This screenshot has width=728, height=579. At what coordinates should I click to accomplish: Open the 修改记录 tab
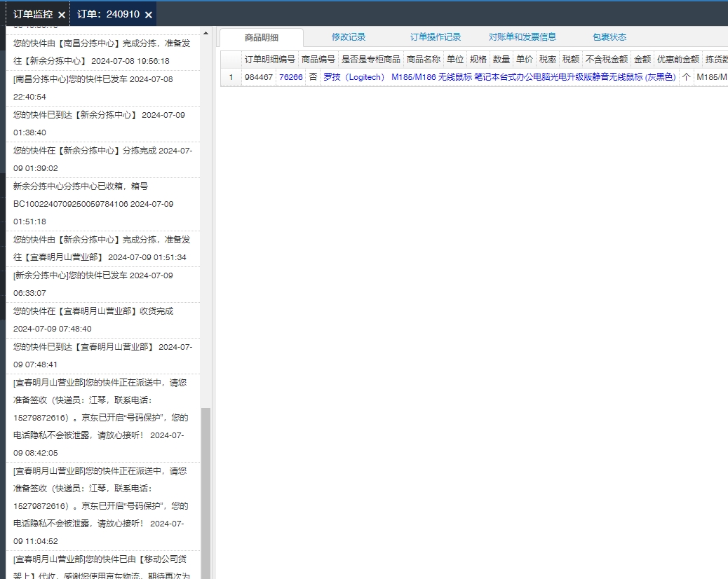[349, 37]
